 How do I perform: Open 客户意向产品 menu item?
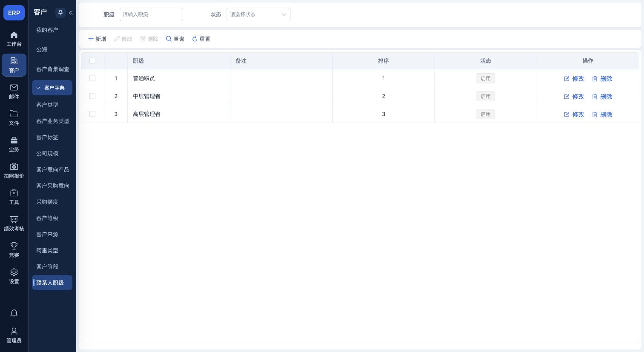[52, 169]
